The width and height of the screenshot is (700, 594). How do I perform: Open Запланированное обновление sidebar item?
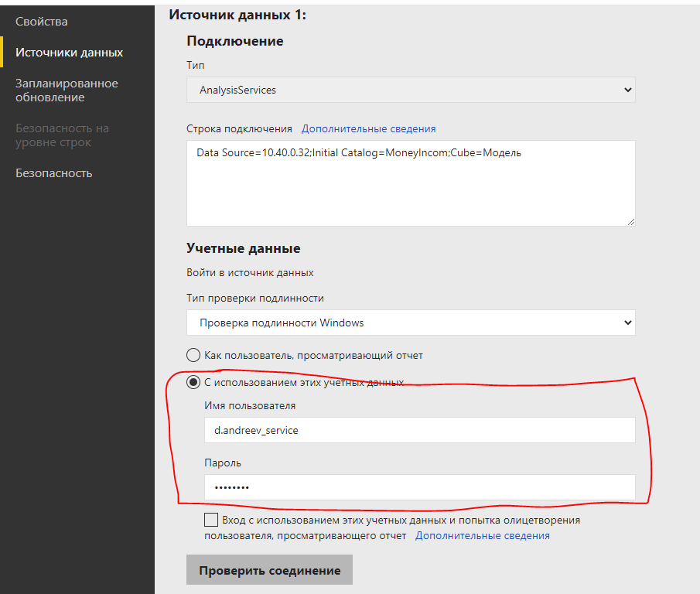coord(67,90)
